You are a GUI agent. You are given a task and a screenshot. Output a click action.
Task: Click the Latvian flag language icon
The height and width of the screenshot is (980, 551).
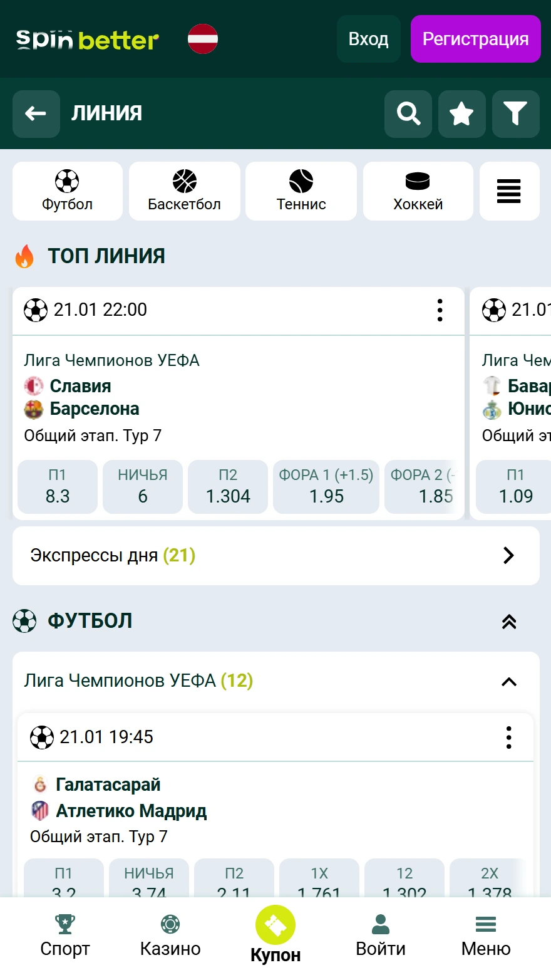click(203, 38)
